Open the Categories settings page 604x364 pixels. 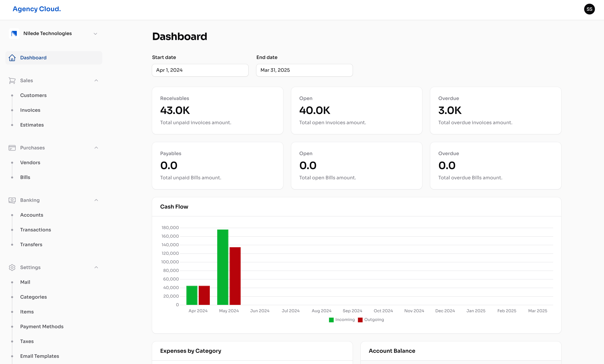(34, 297)
